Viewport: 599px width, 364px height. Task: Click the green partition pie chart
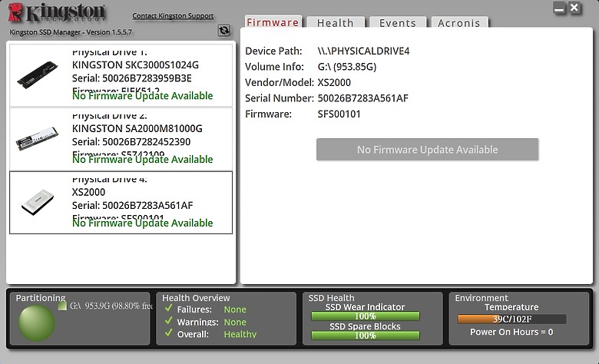pyautogui.click(x=37, y=323)
